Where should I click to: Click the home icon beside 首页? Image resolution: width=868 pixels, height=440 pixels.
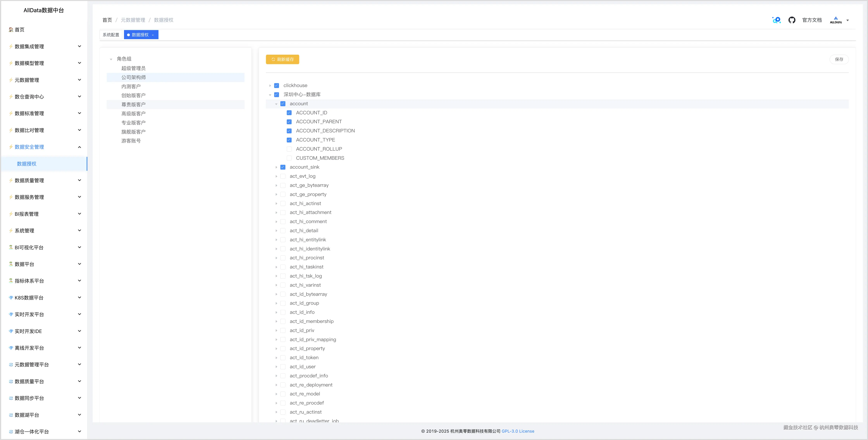tap(11, 30)
